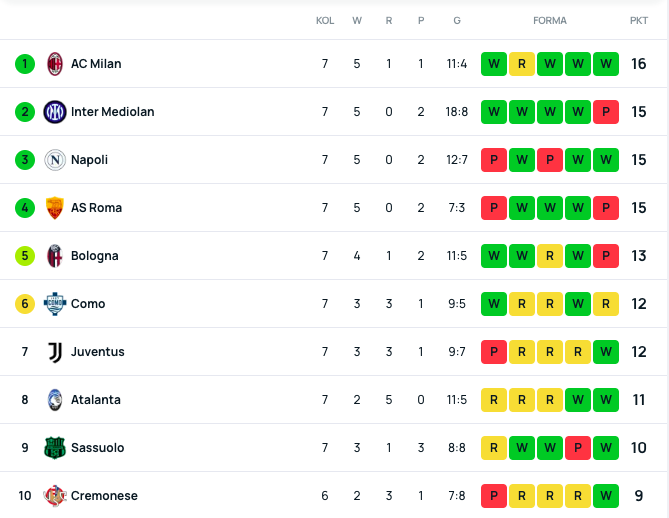Click Inter Mediolan's red P form badge
The width and height of the screenshot is (669, 518).
pos(606,112)
